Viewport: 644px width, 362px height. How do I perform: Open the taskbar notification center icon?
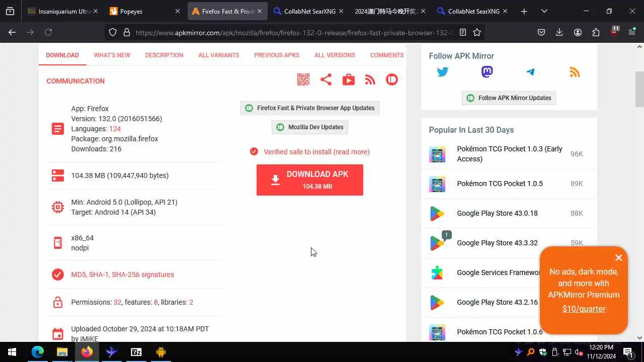click(x=628, y=352)
